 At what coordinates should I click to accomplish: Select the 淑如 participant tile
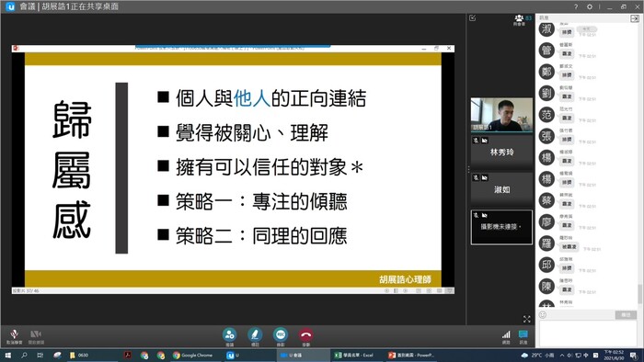pyautogui.click(x=501, y=190)
